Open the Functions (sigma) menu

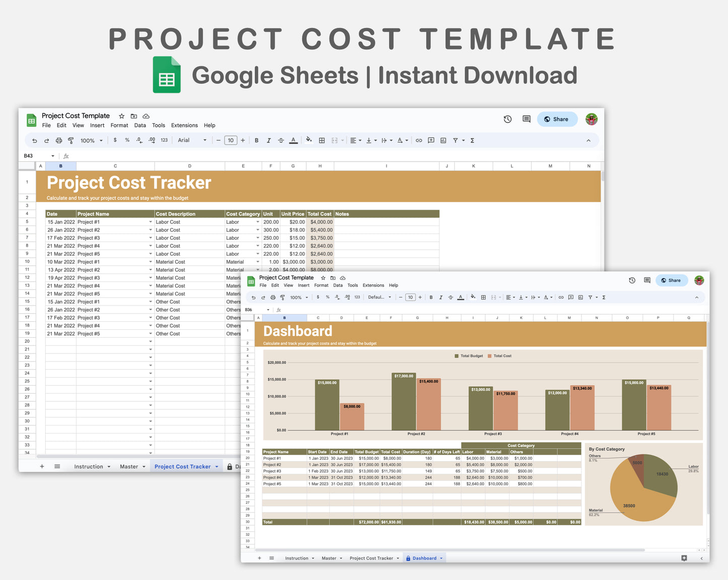(x=472, y=140)
